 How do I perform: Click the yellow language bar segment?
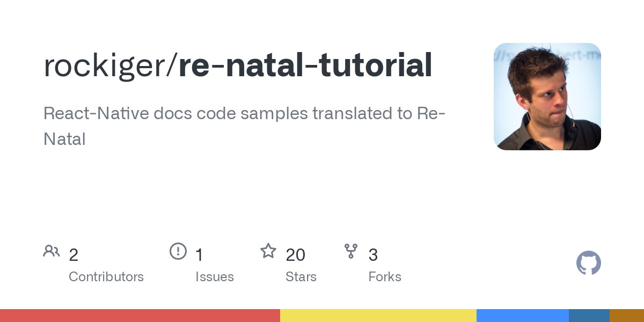(x=378, y=316)
